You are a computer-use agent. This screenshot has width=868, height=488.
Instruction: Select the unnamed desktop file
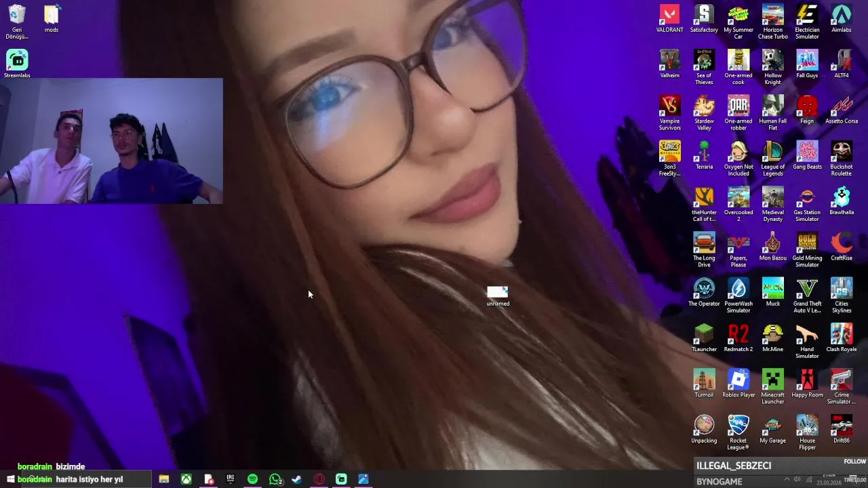[x=498, y=296]
